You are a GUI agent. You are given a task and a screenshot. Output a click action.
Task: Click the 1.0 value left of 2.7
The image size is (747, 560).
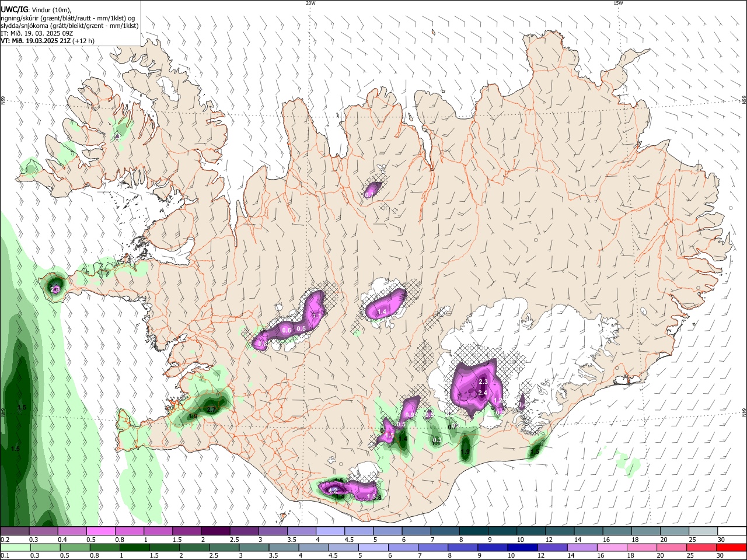click(193, 416)
